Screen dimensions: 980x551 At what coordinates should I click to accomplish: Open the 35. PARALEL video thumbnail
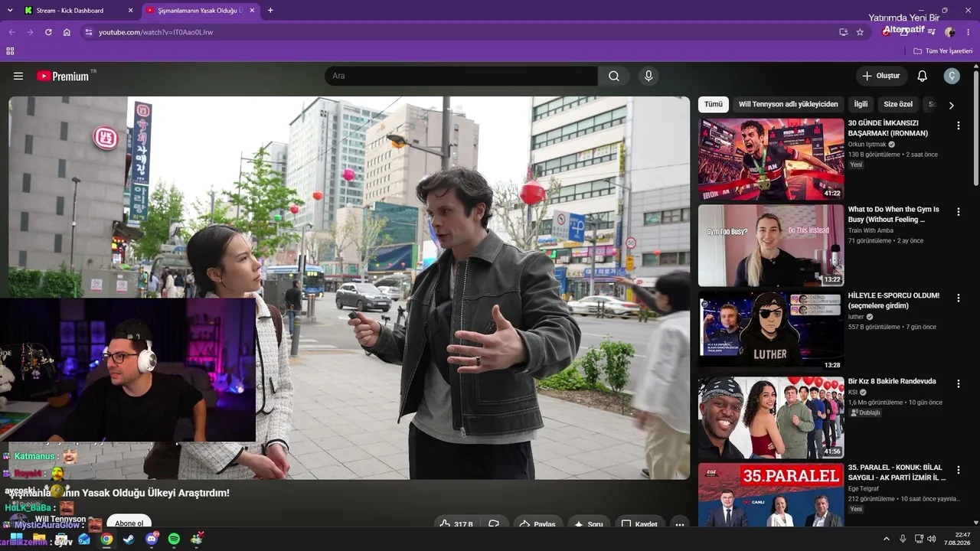pyautogui.click(x=771, y=495)
